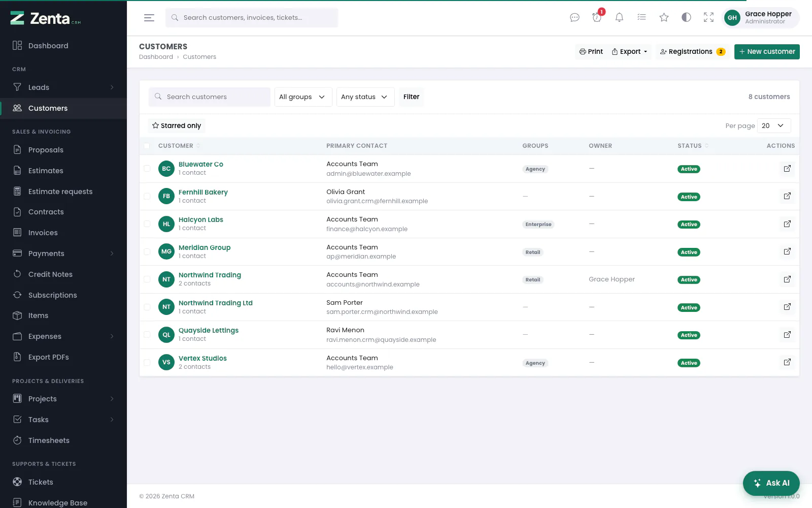Open the Registrations button
This screenshot has height=508, width=812.
(x=693, y=52)
